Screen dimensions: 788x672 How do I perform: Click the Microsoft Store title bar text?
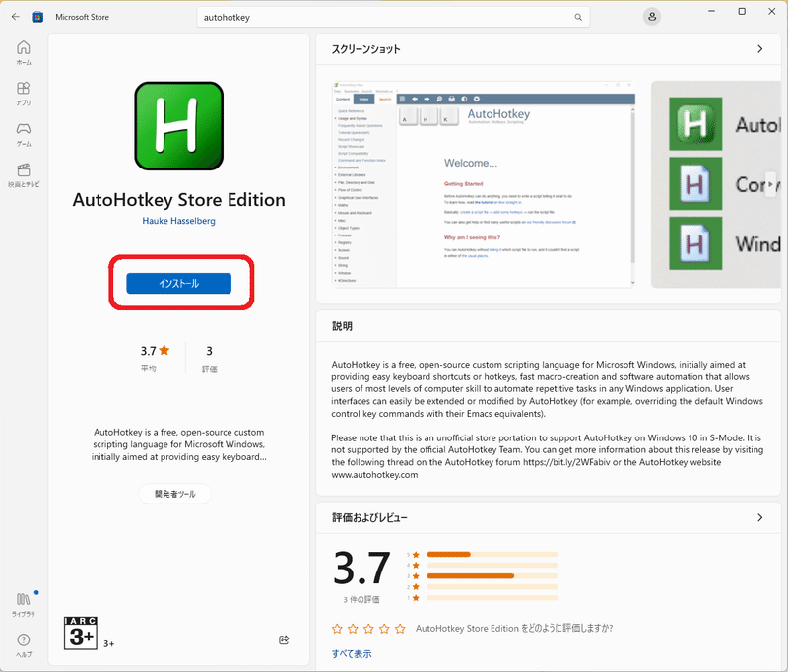tap(83, 17)
